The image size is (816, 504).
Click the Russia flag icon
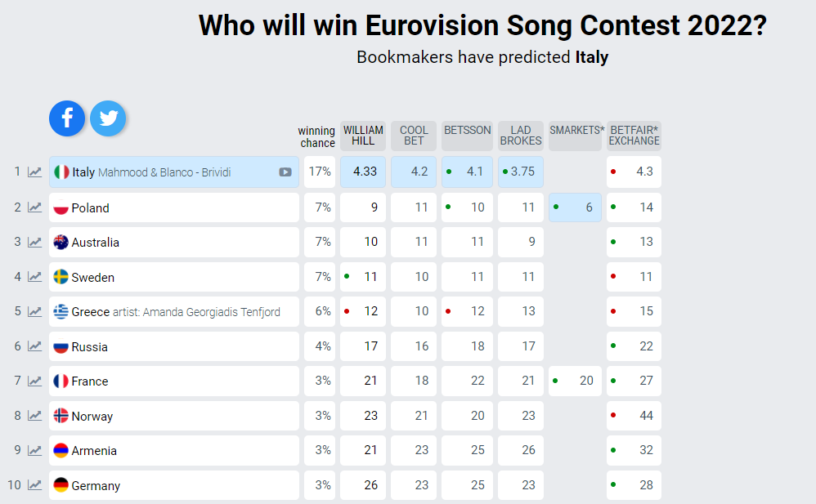59,346
